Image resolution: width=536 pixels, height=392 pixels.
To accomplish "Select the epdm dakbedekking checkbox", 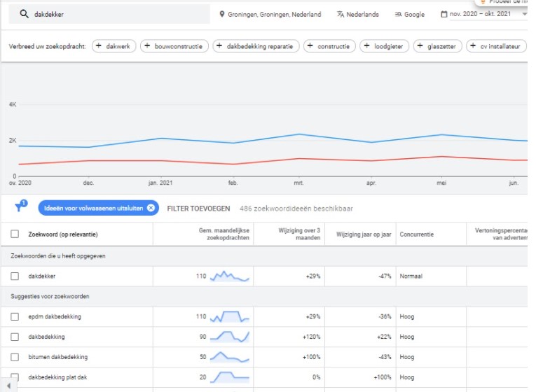I will [15, 316].
